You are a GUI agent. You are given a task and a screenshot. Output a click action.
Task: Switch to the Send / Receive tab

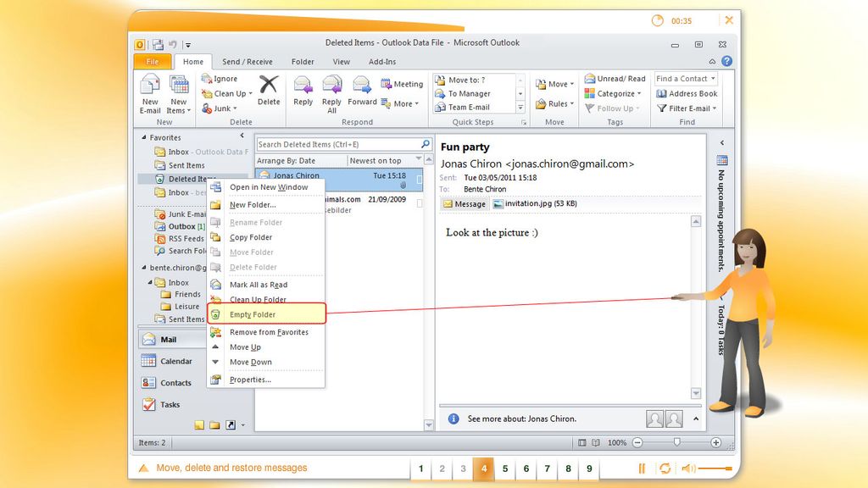[248, 61]
